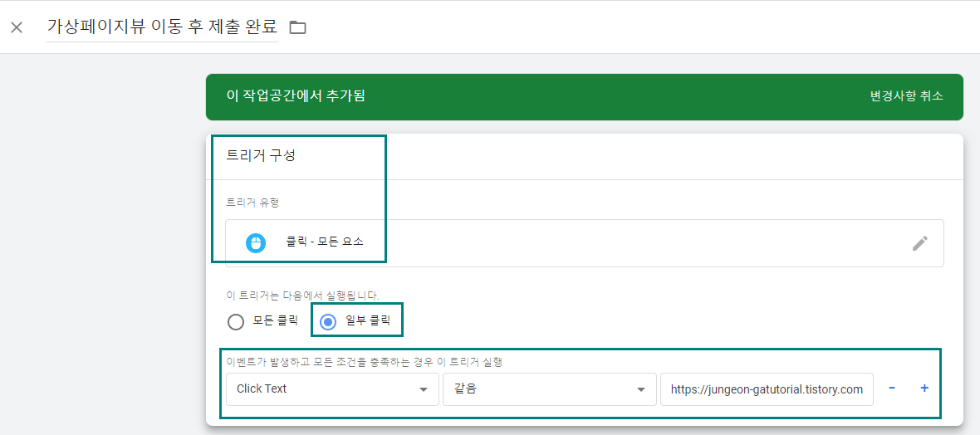Click the blue mouse click-trigger icon
Image resolution: width=980 pixels, height=435 pixels.
coord(256,243)
